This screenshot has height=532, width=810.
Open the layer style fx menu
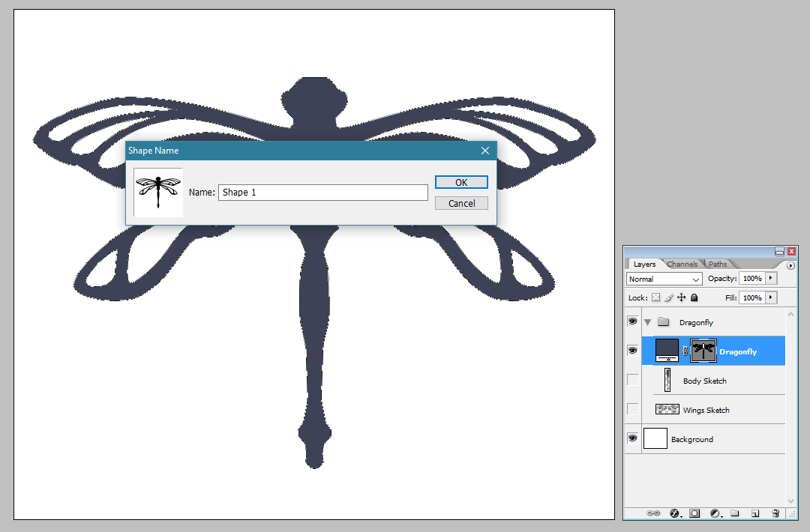click(x=675, y=513)
